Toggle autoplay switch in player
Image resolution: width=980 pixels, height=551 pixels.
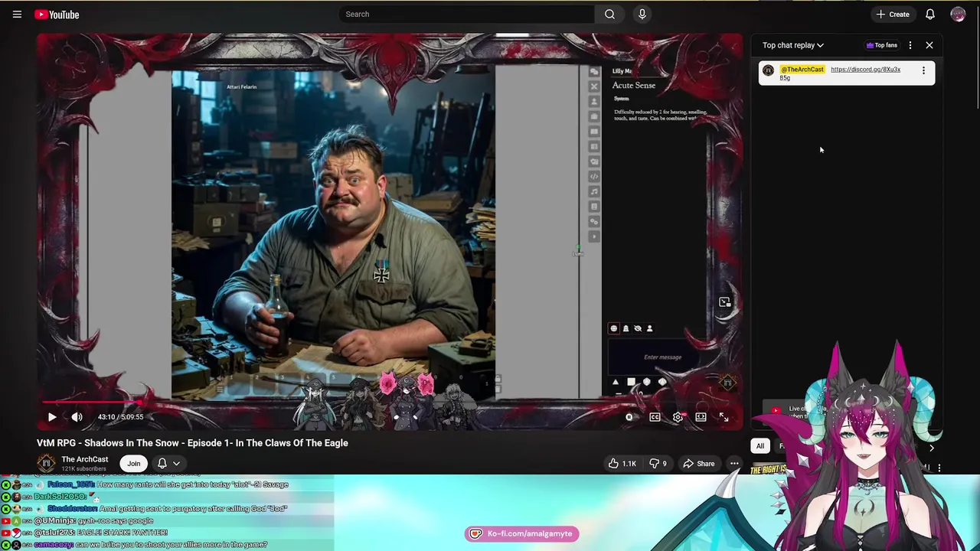tap(629, 417)
